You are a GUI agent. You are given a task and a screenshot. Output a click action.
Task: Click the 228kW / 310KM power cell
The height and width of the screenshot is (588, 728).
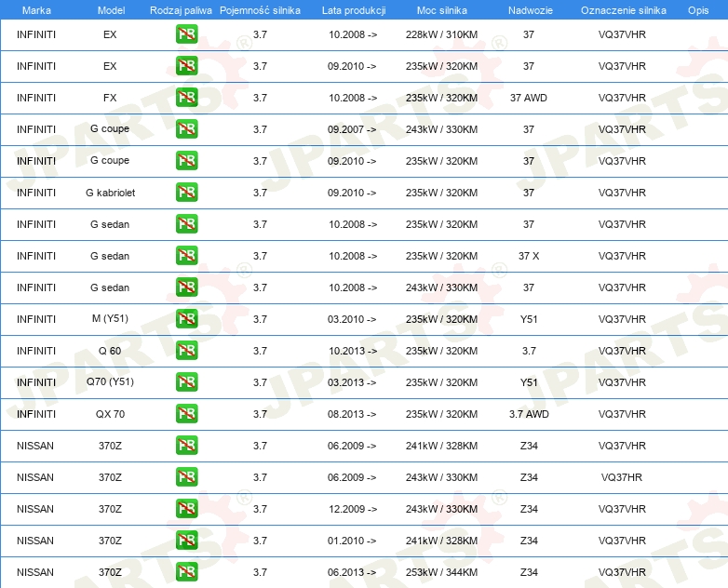(x=441, y=34)
